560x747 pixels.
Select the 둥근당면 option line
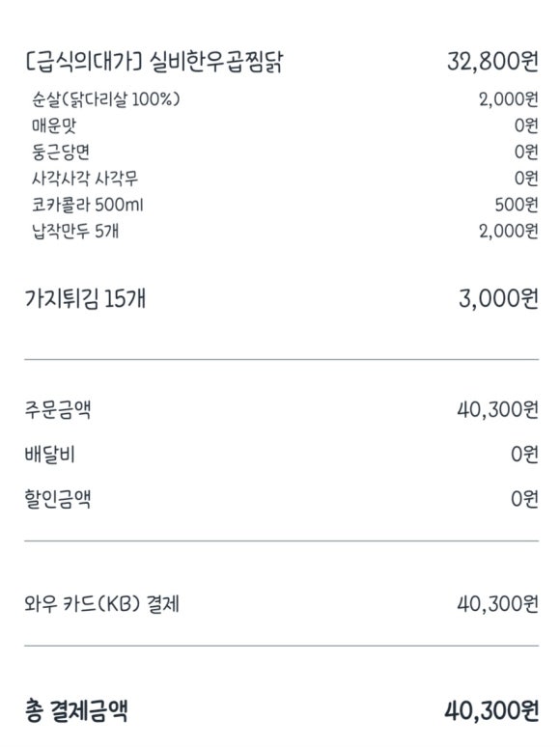tap(61, 152)
